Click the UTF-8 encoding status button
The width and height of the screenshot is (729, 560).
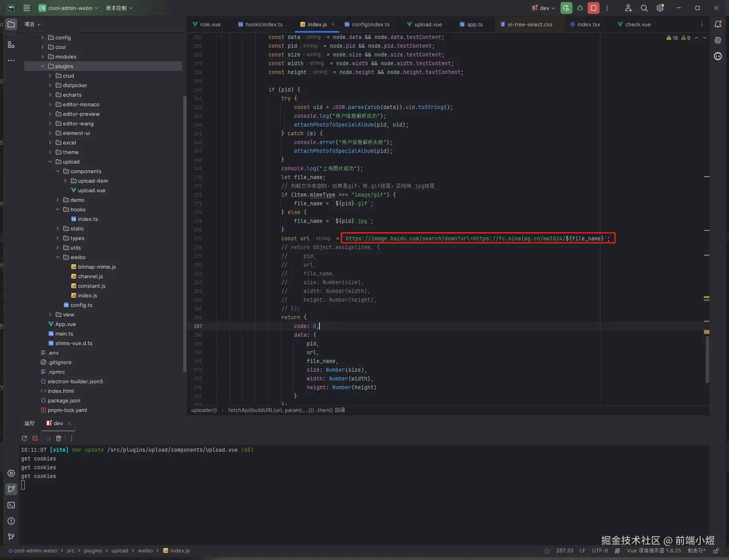[x=600, y=551]
